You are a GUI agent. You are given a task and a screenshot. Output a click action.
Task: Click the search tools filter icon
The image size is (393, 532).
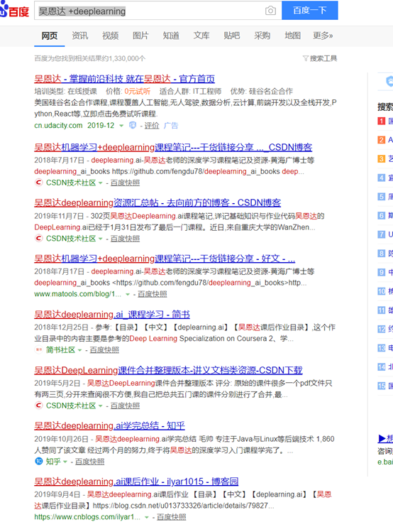pyautogui.click(x=305, y=58)
